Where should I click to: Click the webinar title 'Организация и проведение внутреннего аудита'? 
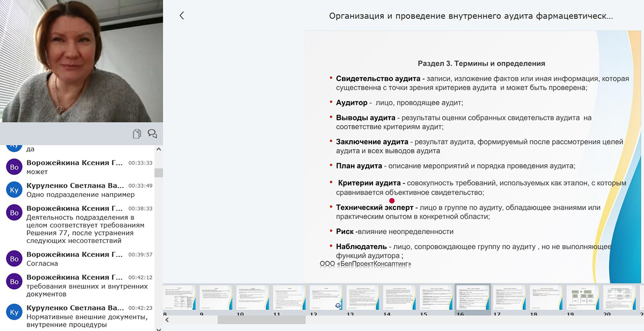(x=471, y=16)
